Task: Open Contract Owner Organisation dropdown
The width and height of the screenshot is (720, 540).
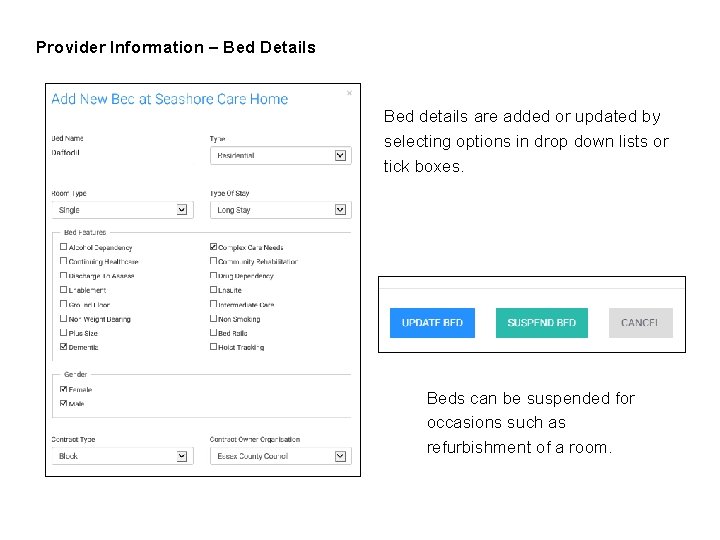Action: [340, 456]
